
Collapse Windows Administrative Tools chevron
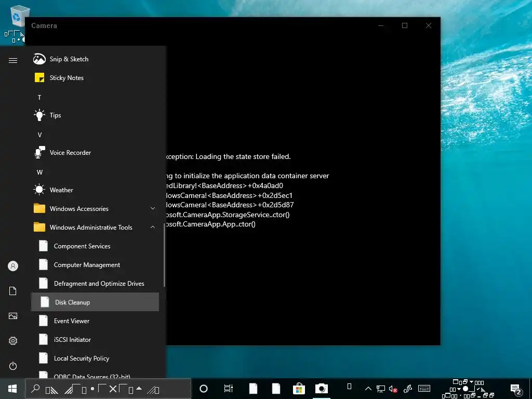click(153, 227)
